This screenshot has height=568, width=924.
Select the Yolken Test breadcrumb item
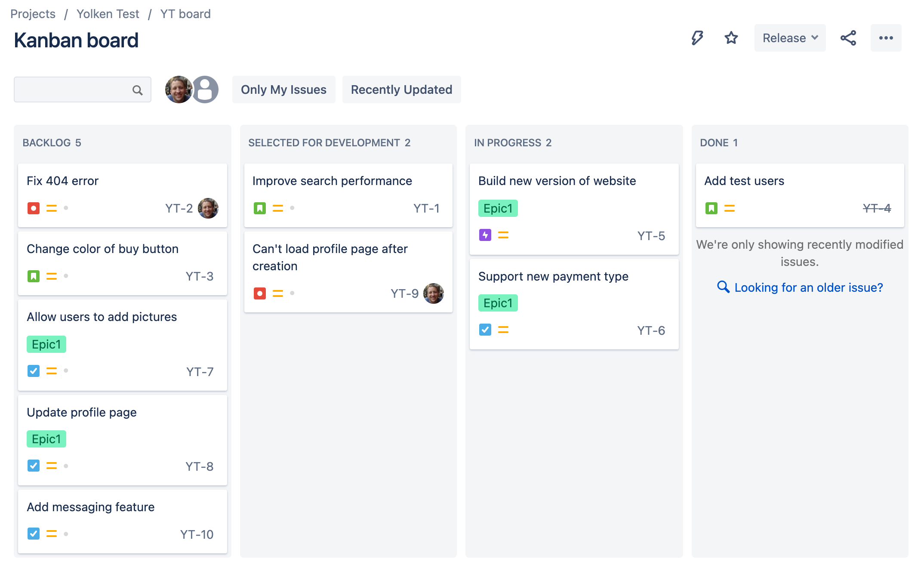pos(108,13)
